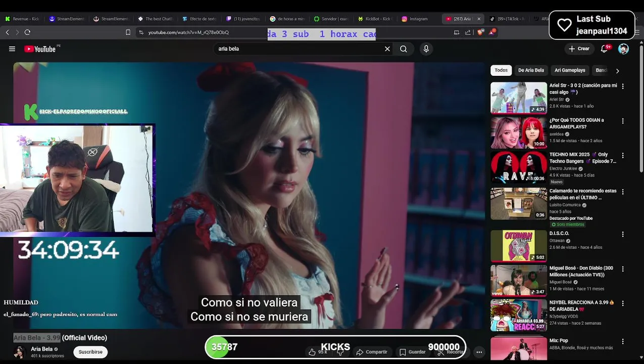Open the Ottawan D.I.S.C.O. thumbnail
The image size is (644, 364).
pyautogui.click(x=519, y=246)
